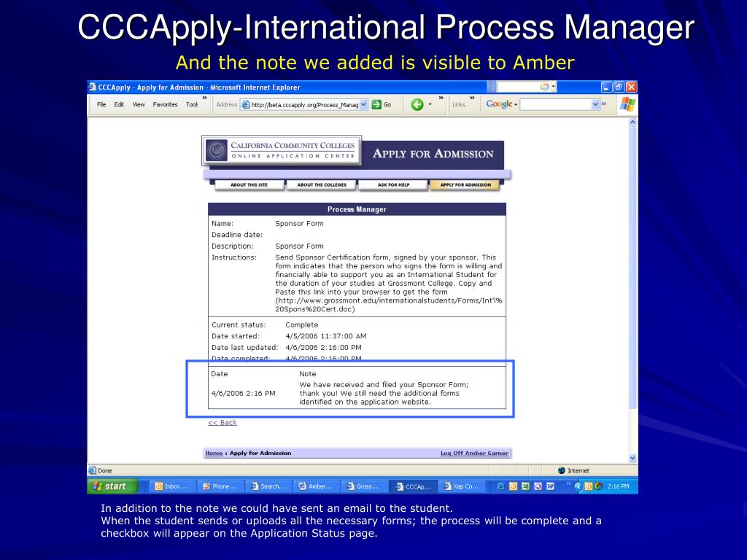747x560 pixels.
Task: Click the multicolor round tray icon
Action: 598,486
